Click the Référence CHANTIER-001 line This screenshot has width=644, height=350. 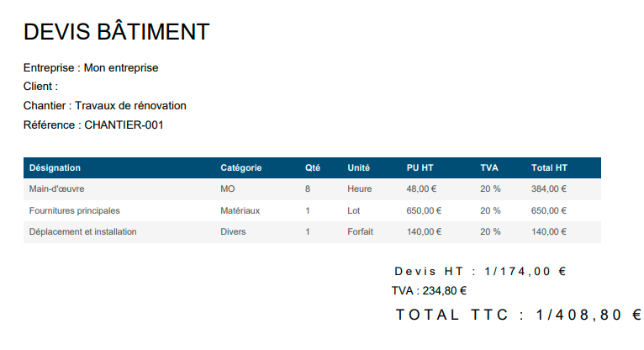93,125
